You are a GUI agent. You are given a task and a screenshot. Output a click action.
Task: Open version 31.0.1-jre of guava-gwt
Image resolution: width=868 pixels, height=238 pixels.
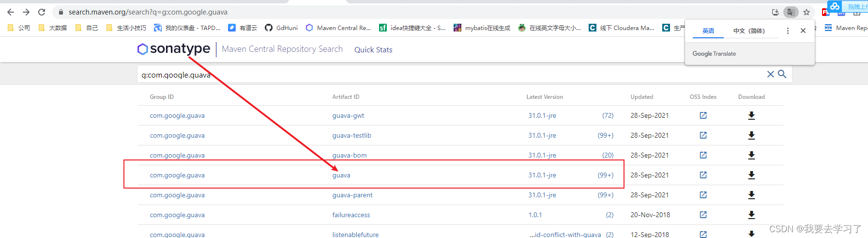point(542,115)
